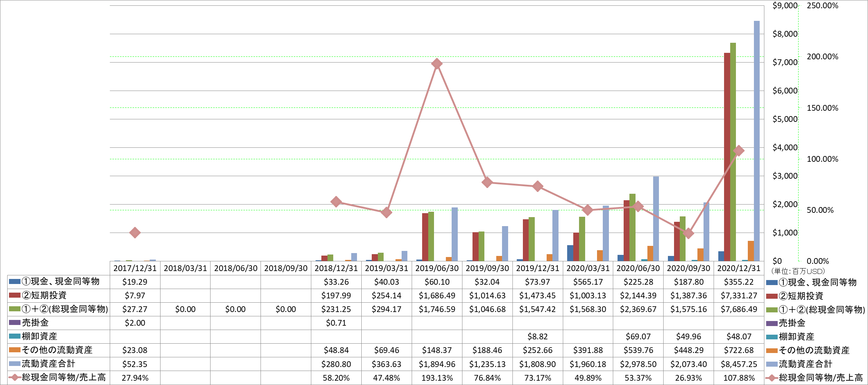Select the blue cash bar for 2020/03/31
The image size is (868, 385).
point(570,253)
